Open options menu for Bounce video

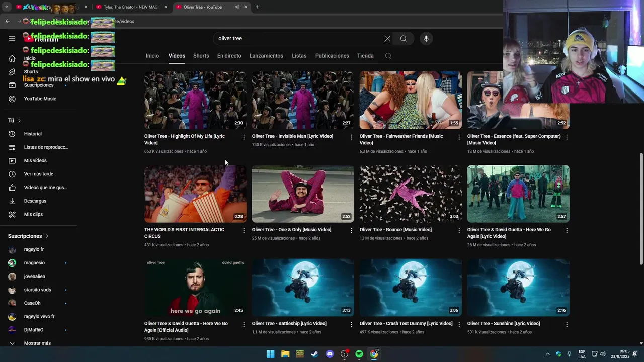[x=459, y=230]
